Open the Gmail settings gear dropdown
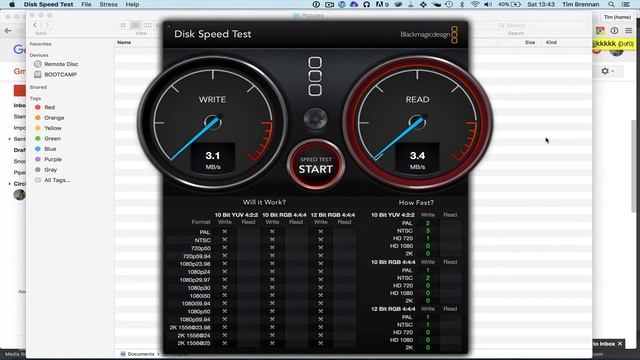This screenshot has height=360, width=640. [x=607, y=71]
